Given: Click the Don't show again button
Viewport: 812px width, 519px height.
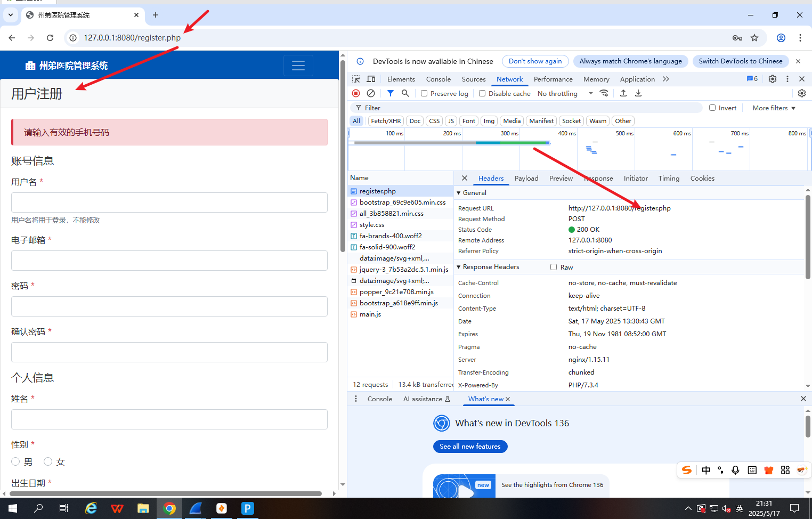Looking at the screenshot, I should click(x=535, y=61).
